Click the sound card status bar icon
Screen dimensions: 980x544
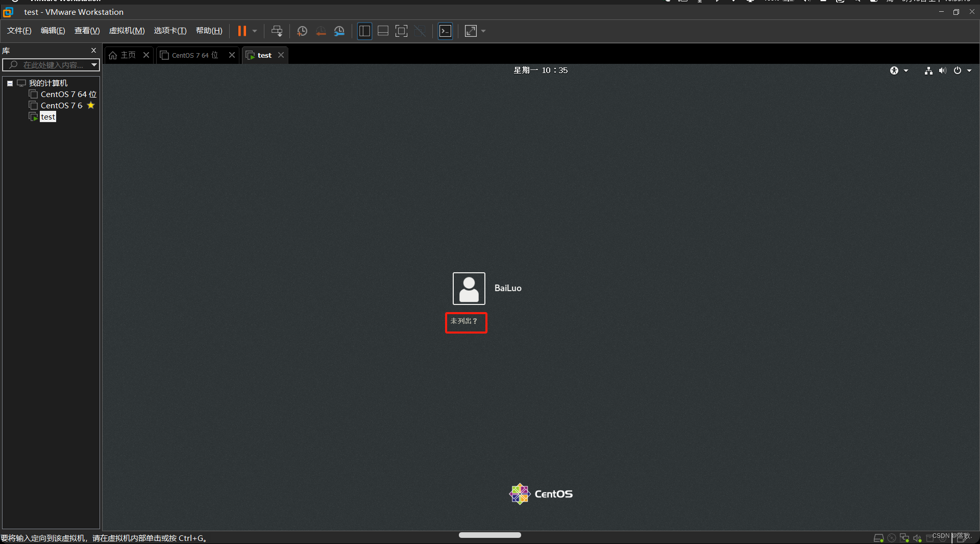tap(917, 538)
